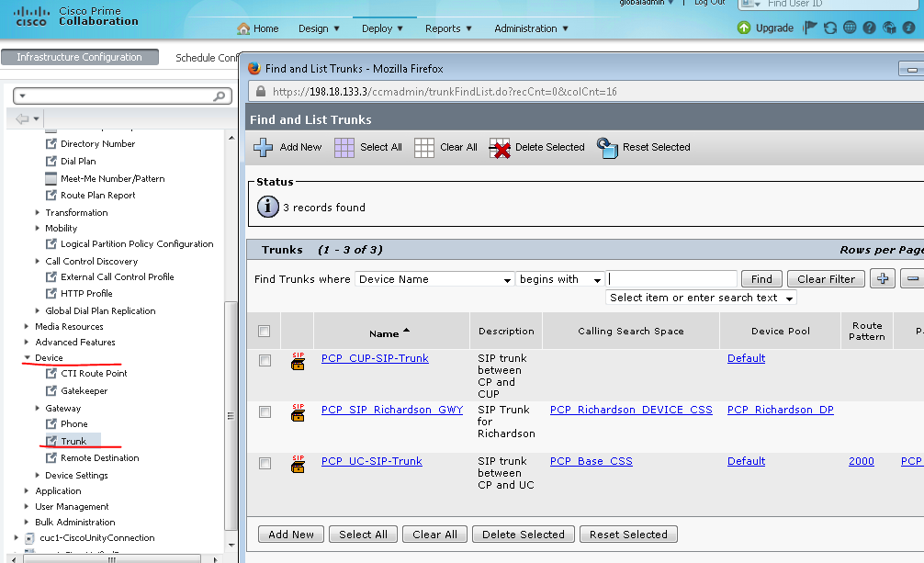Click route pattern 2000 link
The image size is (924, 563).
pos(861,461)
